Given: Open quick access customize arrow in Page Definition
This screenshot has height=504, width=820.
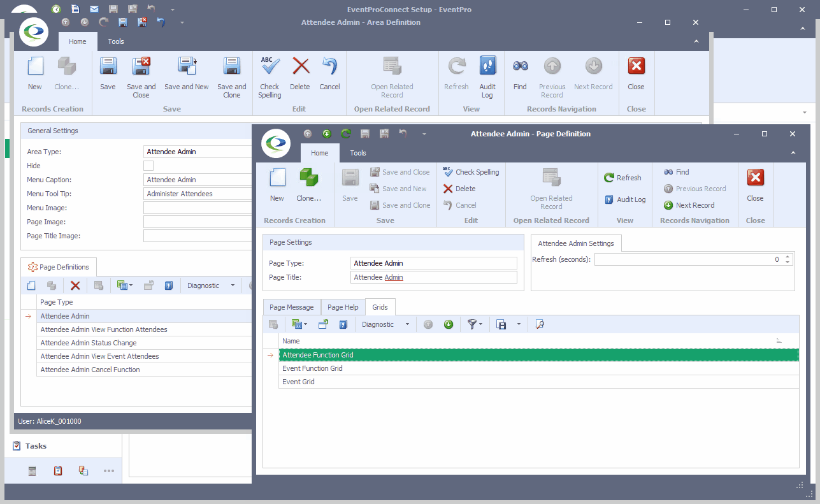Looking at the screenshot, I should 424,134.
